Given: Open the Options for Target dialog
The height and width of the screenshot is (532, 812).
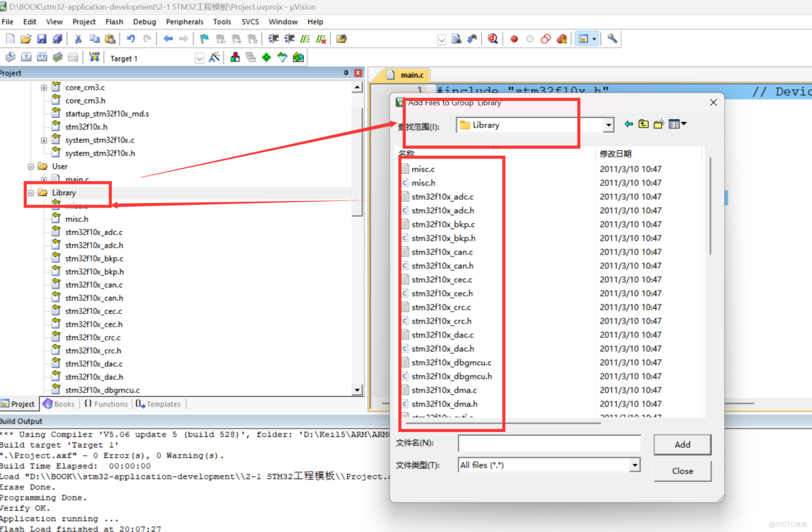Looking at the screenshot, I should [x=234, y=58].
